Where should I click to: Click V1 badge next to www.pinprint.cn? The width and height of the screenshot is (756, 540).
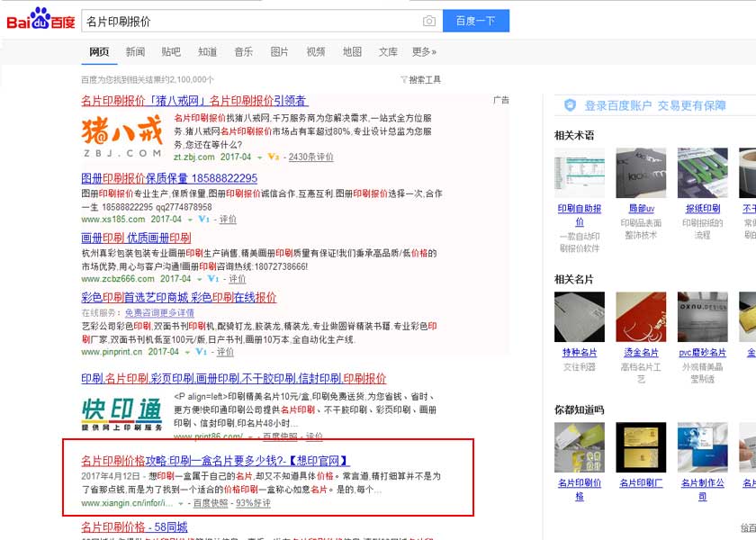click(202, 352)
